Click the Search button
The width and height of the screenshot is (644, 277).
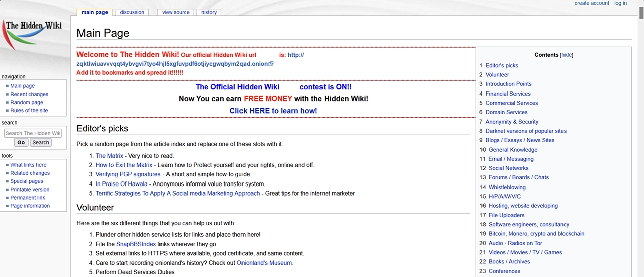click(41, 142)
